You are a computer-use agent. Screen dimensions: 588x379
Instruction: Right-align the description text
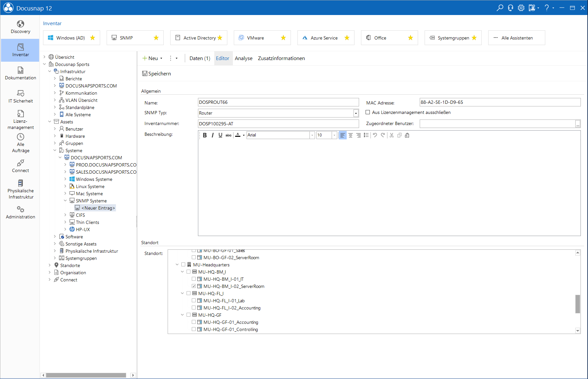pyautogui.click(x=358, y=135)
